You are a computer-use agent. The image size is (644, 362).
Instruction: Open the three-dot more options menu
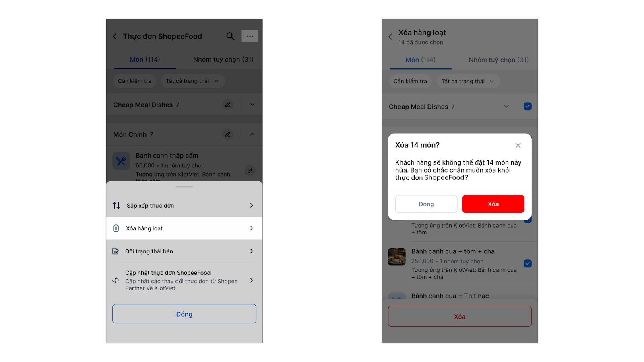tap(250, 36)
